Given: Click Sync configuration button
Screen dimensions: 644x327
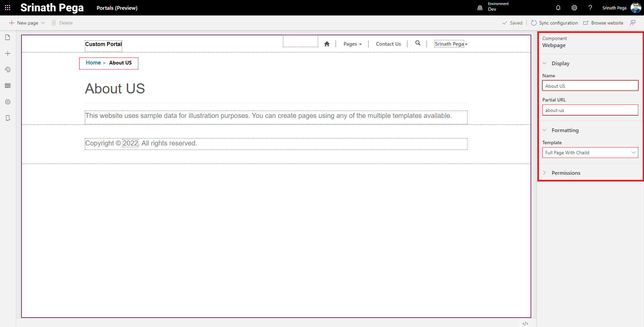Looking at the screenshot, I should pos(554,23).
